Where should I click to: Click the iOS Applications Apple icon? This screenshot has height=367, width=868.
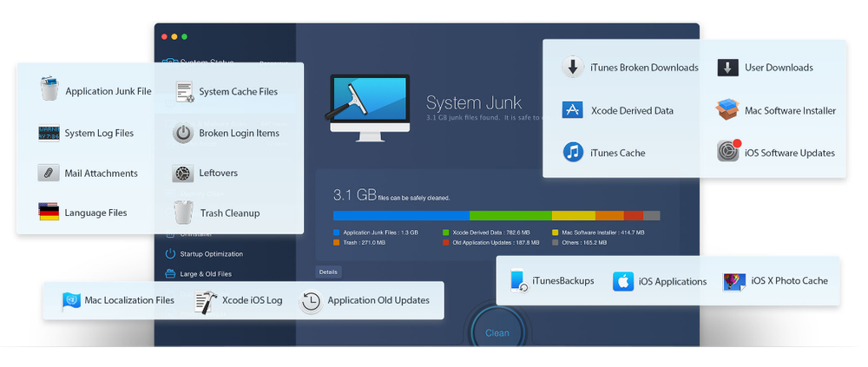point(622,281)
